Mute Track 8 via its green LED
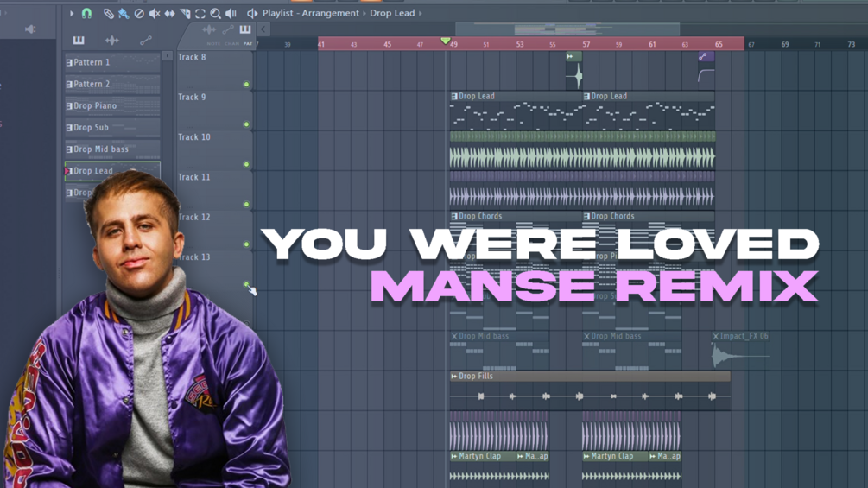Screen dimensions: 868x488 (246, 85)
